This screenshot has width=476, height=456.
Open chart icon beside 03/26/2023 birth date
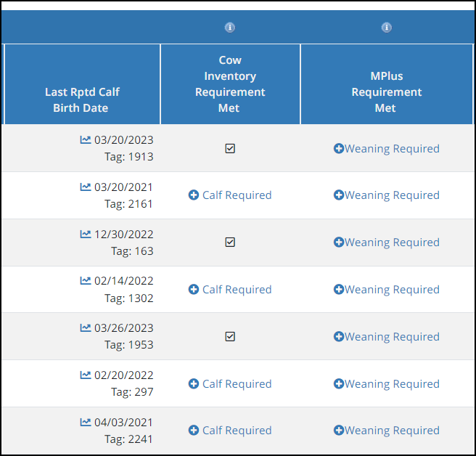tap(86, 327)
